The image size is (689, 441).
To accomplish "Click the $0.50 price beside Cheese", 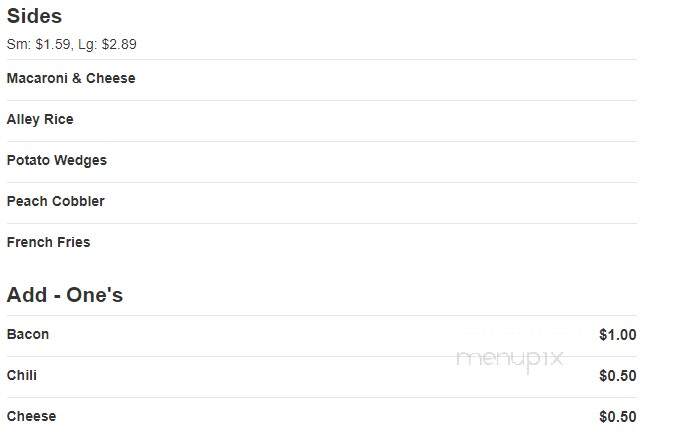I will (617, 417).
